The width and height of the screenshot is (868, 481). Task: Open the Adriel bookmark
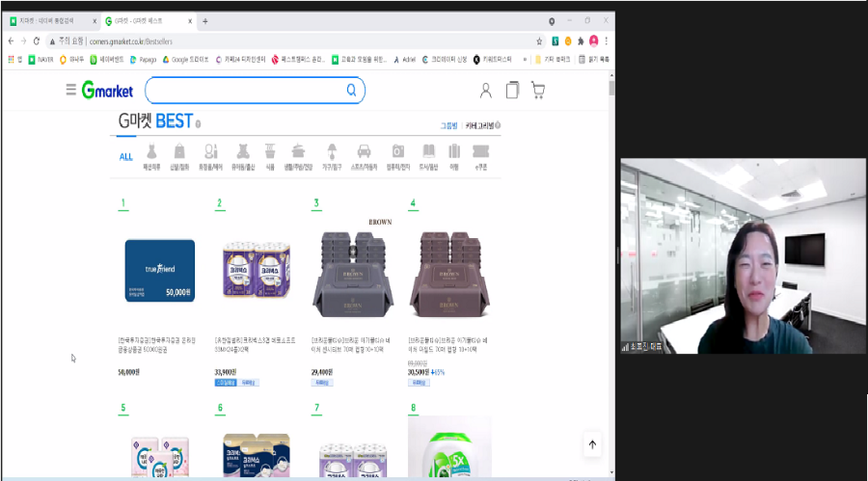pyautogui.click(x=405, y=59)
